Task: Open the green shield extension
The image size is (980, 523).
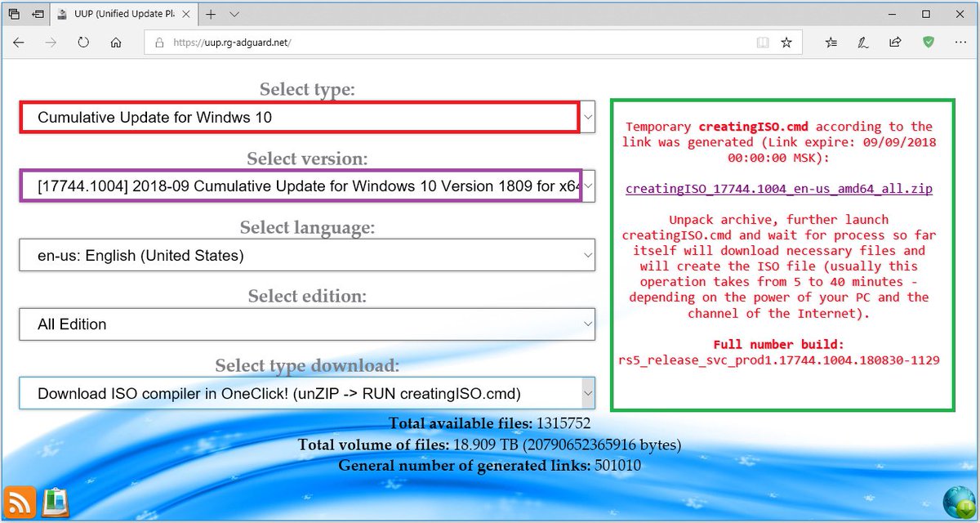Action: point(929,42)
